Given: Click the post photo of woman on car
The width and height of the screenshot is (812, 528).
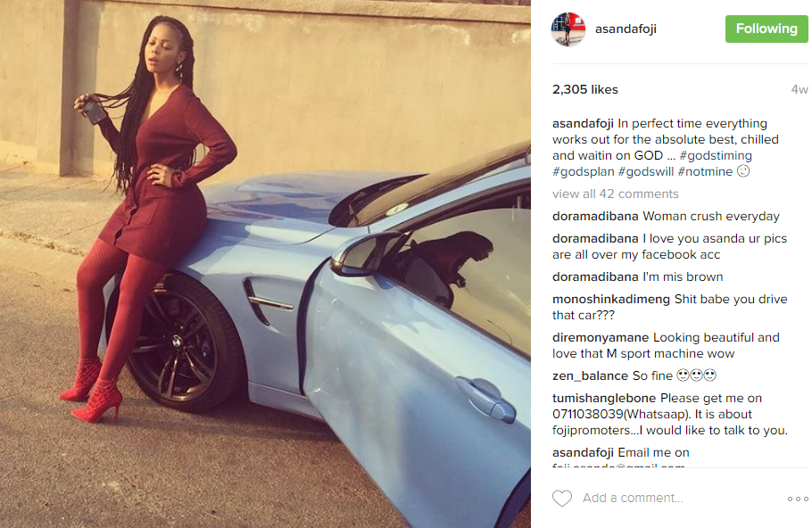Looking at the screenshot, I should pos(265,264).
